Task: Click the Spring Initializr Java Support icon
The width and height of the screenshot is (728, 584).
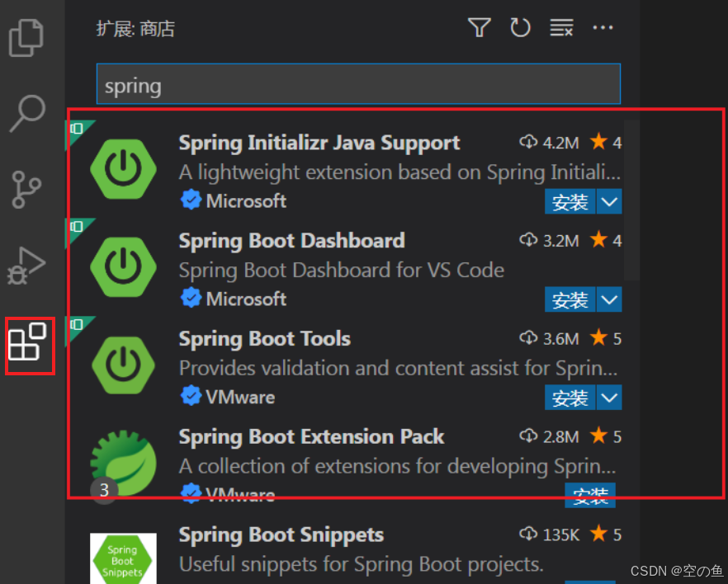Action: tap(123, 169)
